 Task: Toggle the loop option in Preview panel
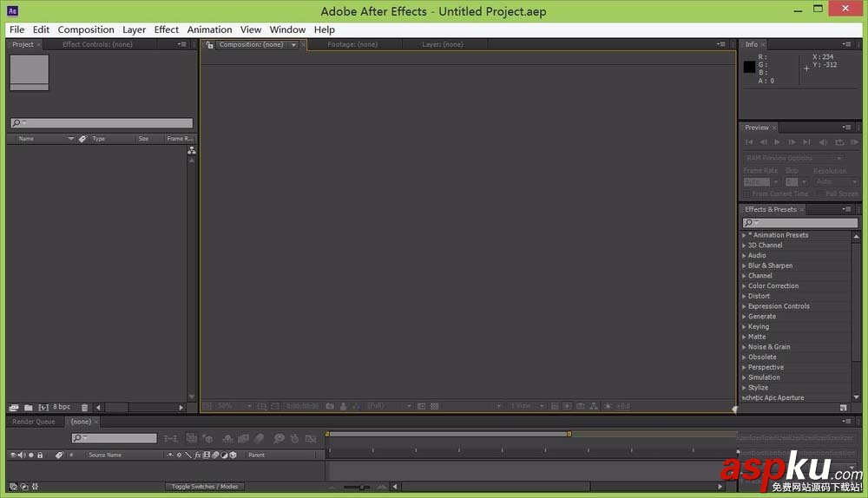(839, 143)
